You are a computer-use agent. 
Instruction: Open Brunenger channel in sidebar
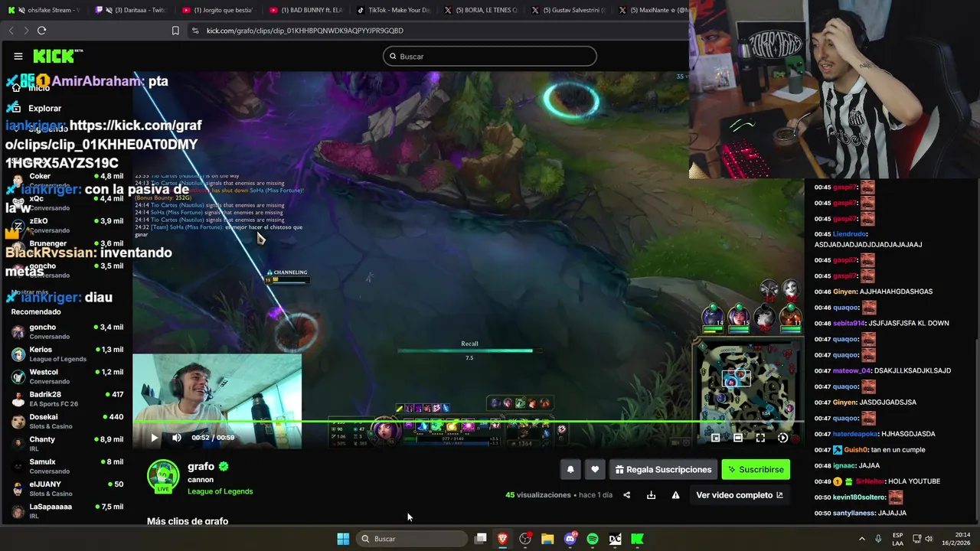[67, 247]
